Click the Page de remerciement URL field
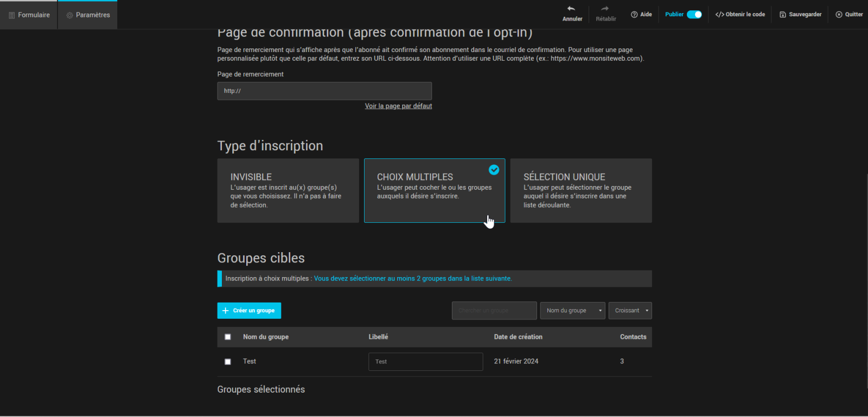Screen dimensions: 868x417 click(x=324, y=91)
